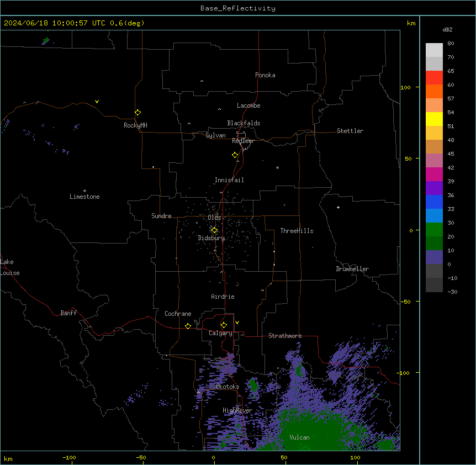Click the Blackfalds label
This screenshot has height=465, width=476.
pos(244,123)
